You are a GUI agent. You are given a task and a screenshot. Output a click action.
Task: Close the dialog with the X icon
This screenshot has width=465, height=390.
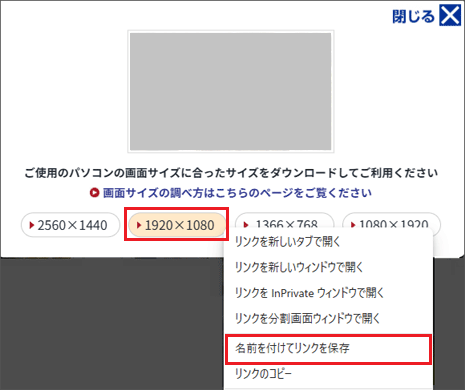pos(450,15)
